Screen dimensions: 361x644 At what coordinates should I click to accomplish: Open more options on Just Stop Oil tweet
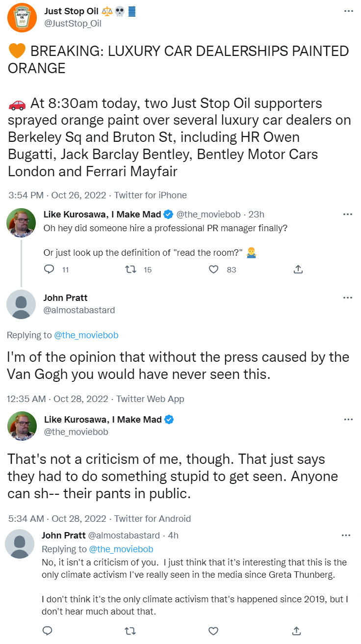pos(348,11)
